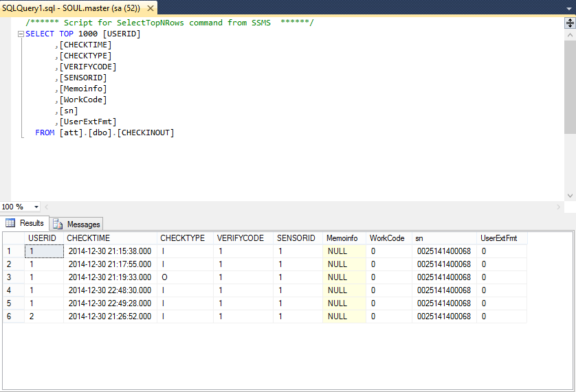
Task: Click the editor split window handle
Action: [x=570, y=23]
